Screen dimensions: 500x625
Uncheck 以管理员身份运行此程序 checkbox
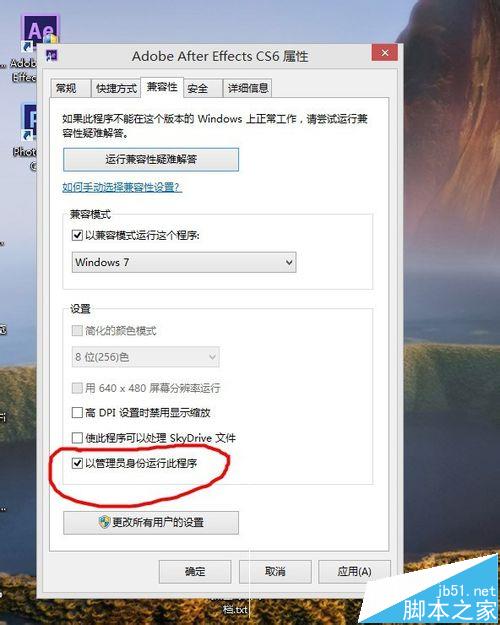click(x=77, y=463)
